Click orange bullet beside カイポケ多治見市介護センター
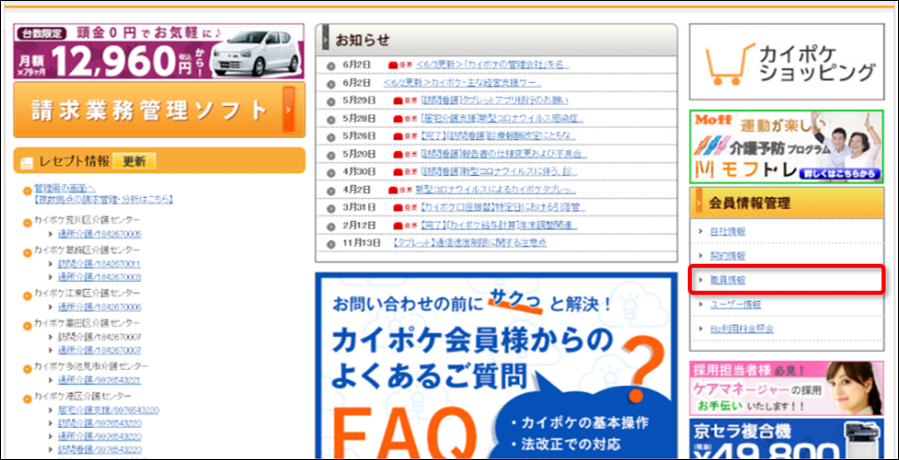The image size is (899, 460). (x=27, y=369)
